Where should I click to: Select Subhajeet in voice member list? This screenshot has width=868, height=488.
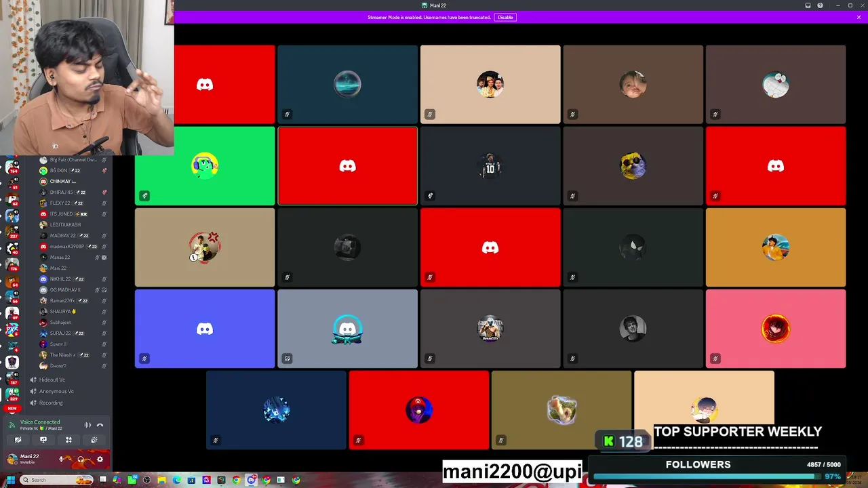pos(73,323)
